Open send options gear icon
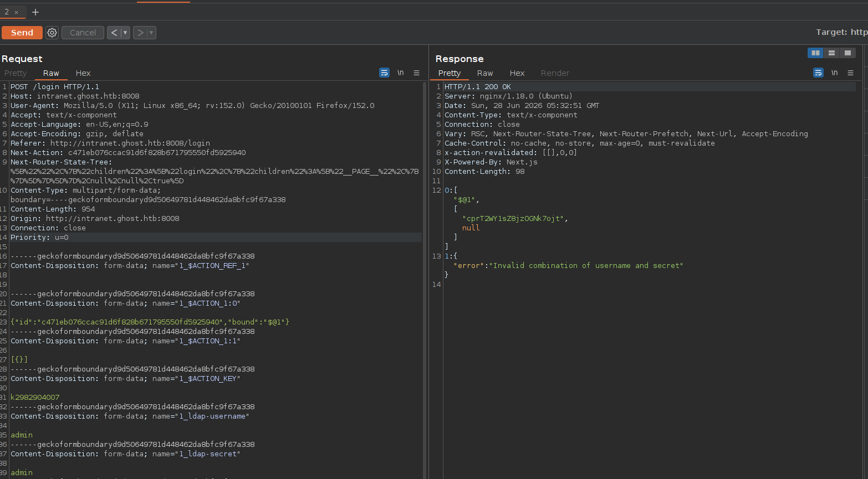The height and width of the screenshot is (479, 868). tap(52, 33)
